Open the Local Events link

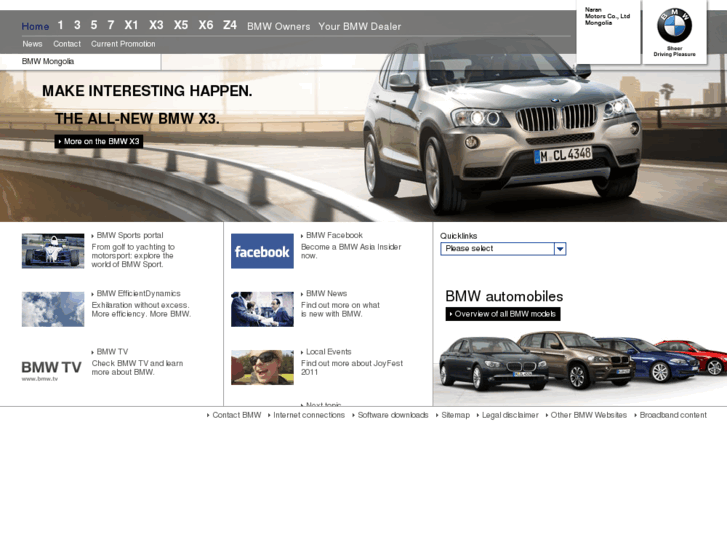[329, 352]
